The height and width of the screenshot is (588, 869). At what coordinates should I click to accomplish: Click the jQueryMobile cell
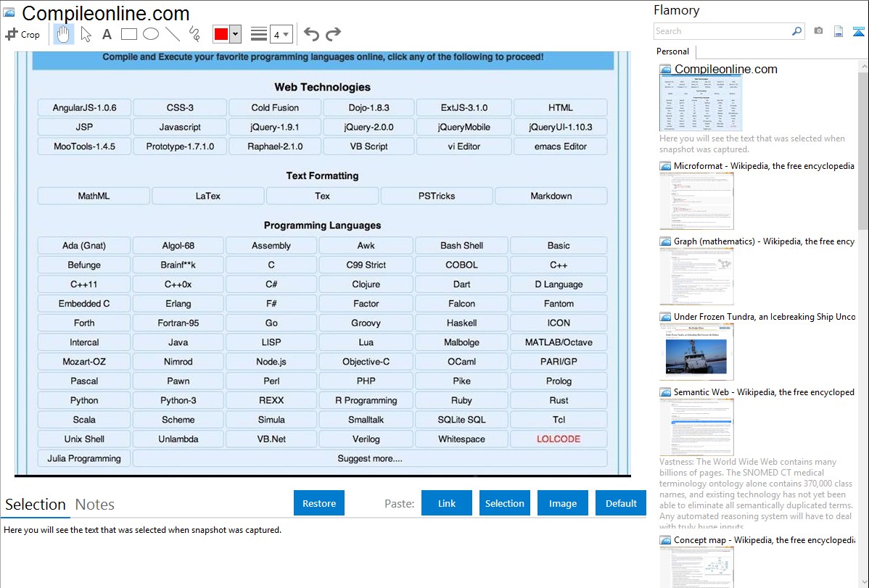pyautogui.click(x=464, y=127)
